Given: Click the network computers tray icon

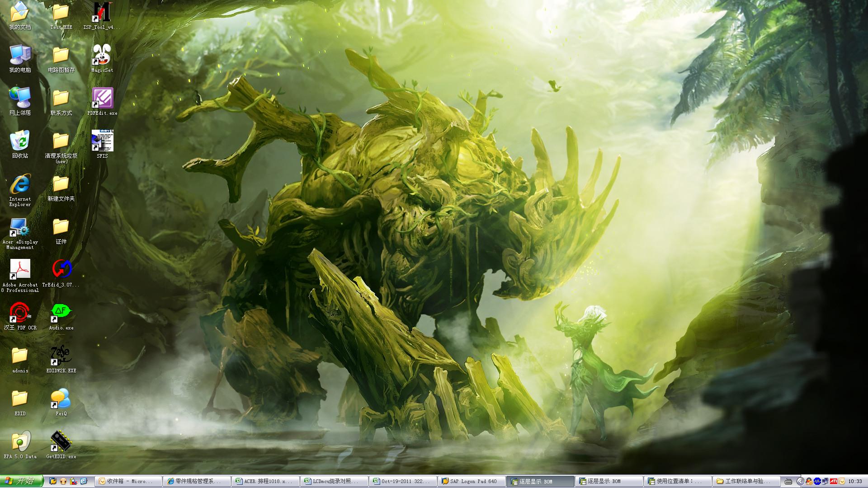Looking at the screenshot, I should pos(825,482).
